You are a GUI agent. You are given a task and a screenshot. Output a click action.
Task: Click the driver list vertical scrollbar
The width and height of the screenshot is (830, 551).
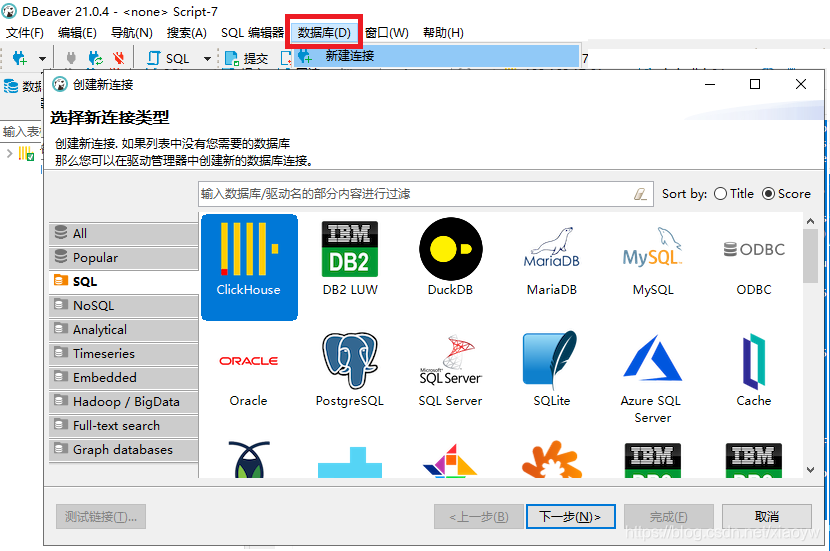(x=810, y=256)
